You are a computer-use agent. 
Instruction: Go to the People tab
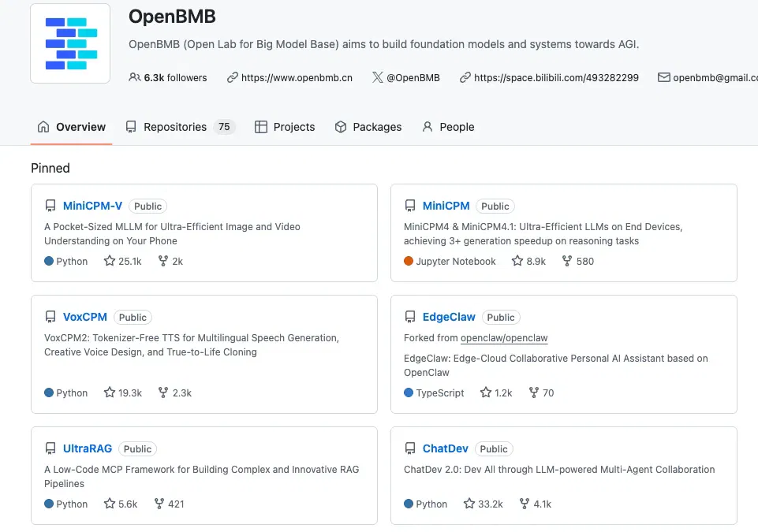click(448, 127)
